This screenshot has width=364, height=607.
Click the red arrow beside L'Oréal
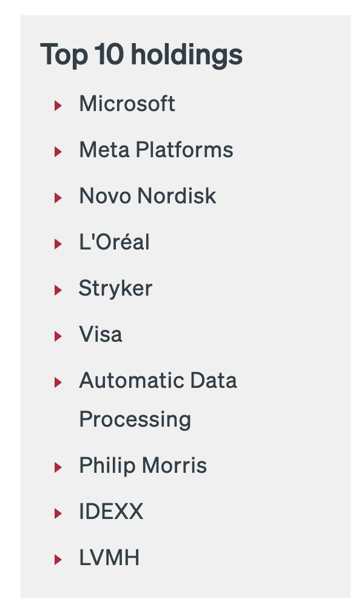(x=58, y=244)
